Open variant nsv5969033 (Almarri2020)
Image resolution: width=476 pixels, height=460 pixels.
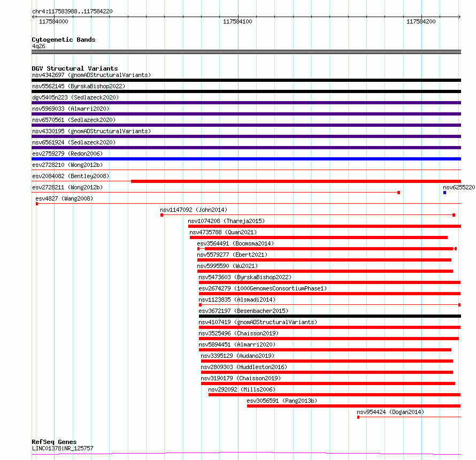click(71, 109)
